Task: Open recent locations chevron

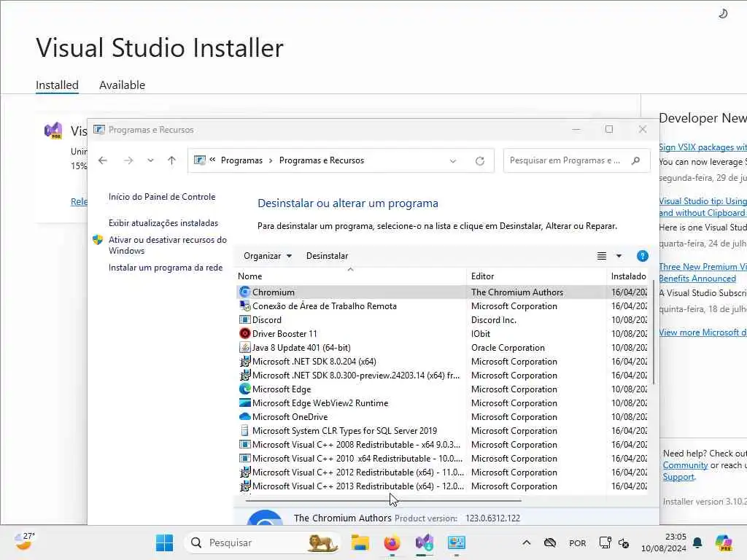Action: (x=150, y=160)
